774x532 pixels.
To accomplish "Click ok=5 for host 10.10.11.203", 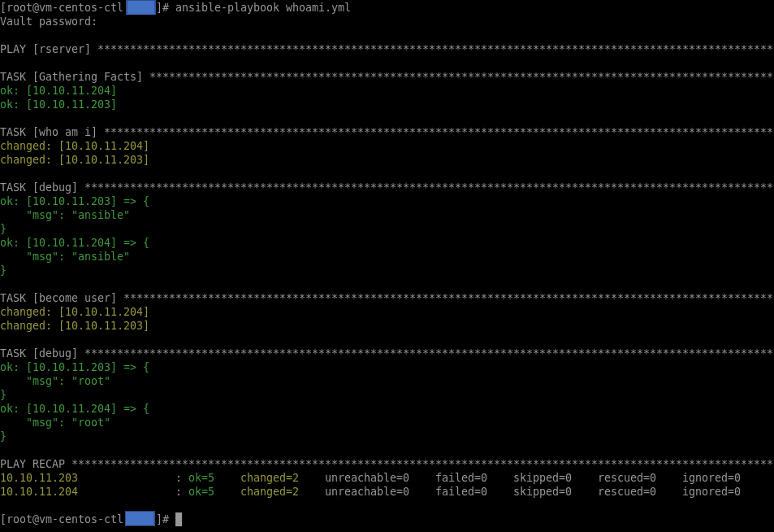I will coord(201,478).
